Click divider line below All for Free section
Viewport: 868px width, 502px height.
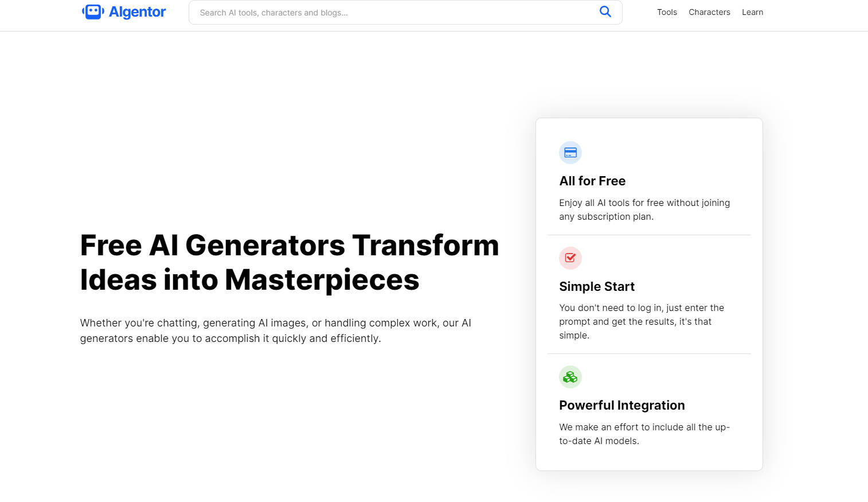tap(649, 235)
